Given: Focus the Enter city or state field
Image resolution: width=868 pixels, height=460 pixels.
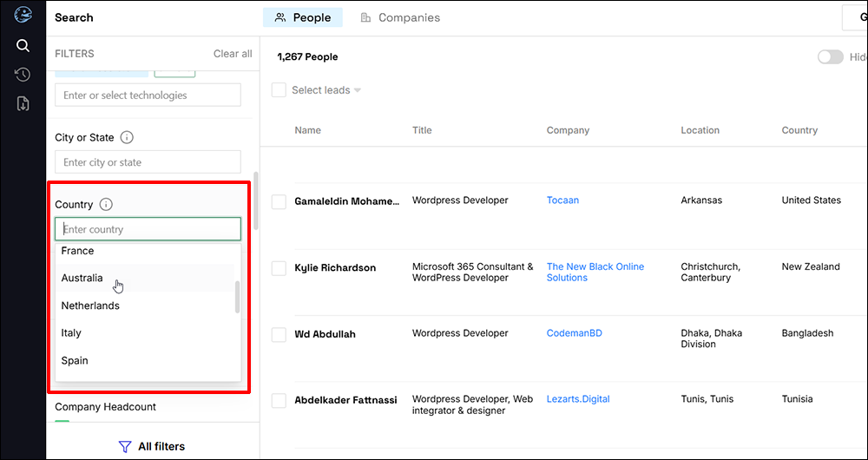Looking at the screenshot, I should 148,162.
